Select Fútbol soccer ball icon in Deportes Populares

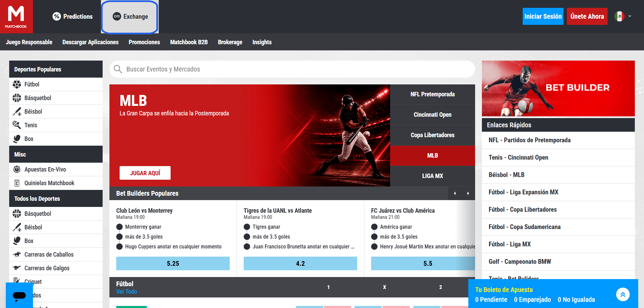17,84
